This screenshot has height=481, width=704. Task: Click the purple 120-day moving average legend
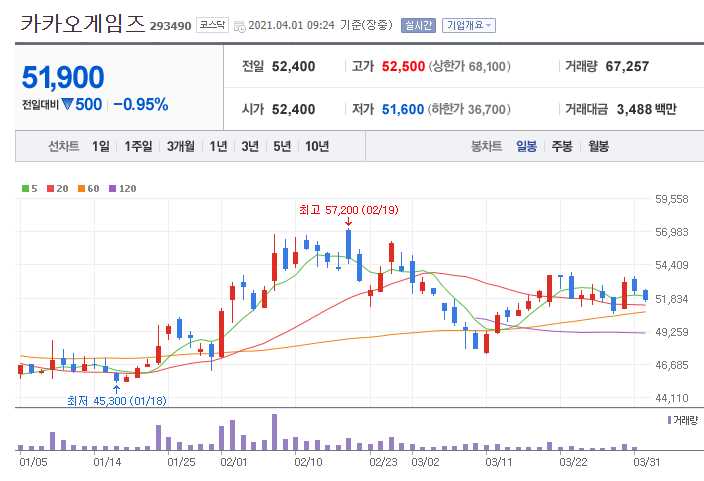123,189
